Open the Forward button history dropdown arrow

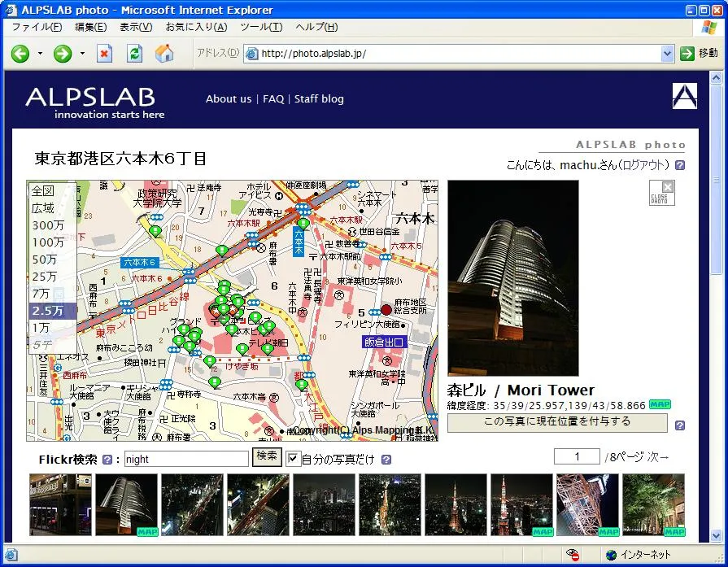[x=83, y=54]
